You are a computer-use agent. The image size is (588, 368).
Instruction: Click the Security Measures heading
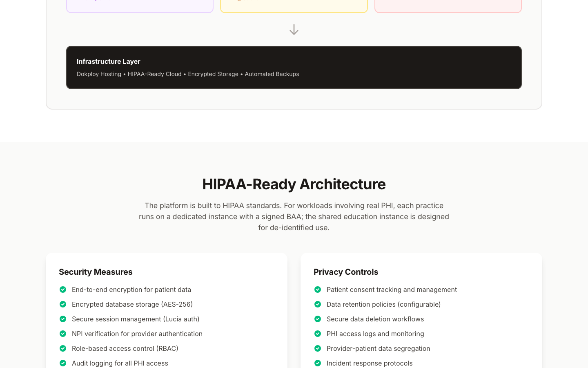96,272
